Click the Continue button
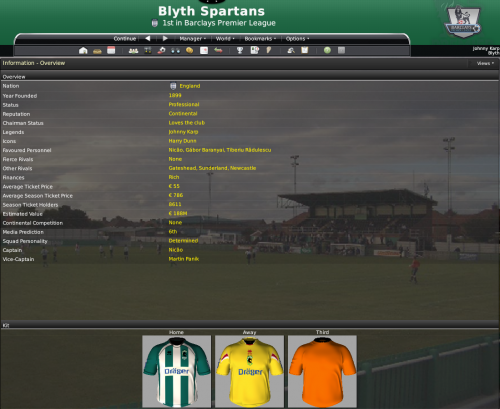Viewport: 500px width, 409px height. [125, 39]
